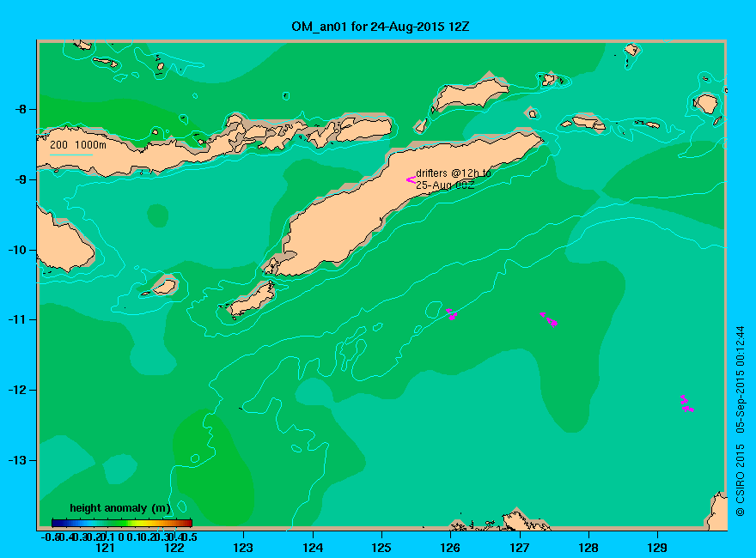Click the 125 longitude axis label
Screen dimensions: 756x558
coord(381,548)
